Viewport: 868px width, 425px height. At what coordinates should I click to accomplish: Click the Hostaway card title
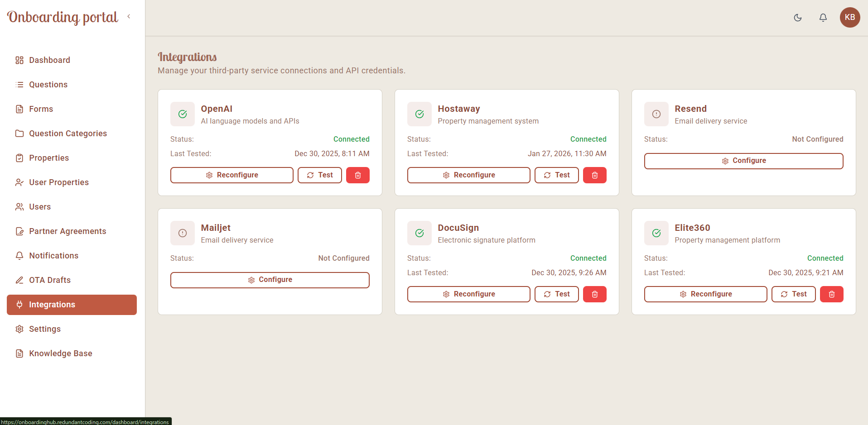point(459,109)
